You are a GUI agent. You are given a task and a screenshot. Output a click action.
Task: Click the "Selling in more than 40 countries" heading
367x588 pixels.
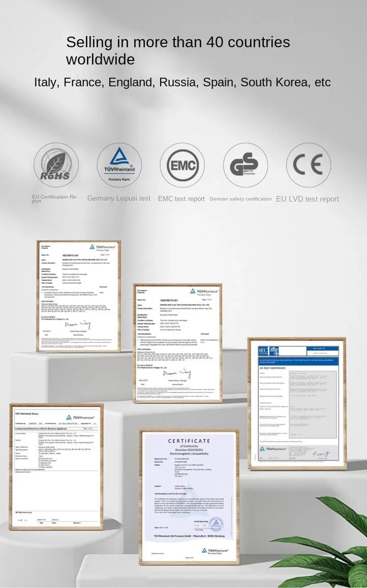[x=178, y=50]
